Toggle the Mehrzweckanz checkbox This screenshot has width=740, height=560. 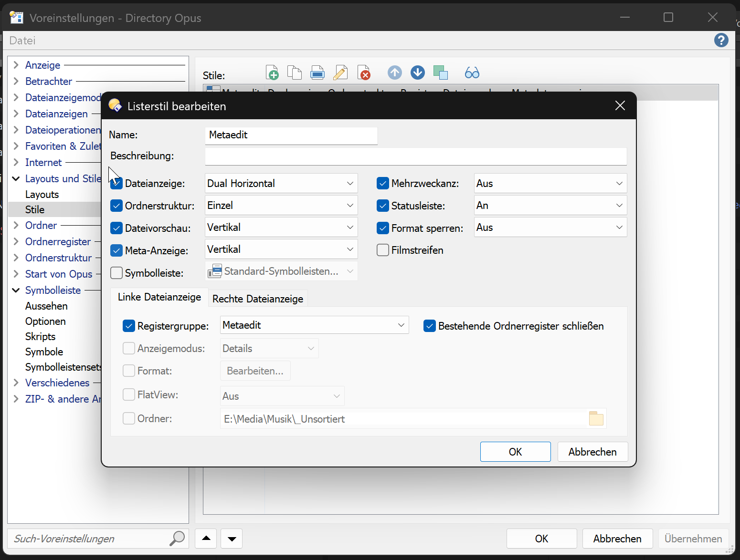click(383, 183)
